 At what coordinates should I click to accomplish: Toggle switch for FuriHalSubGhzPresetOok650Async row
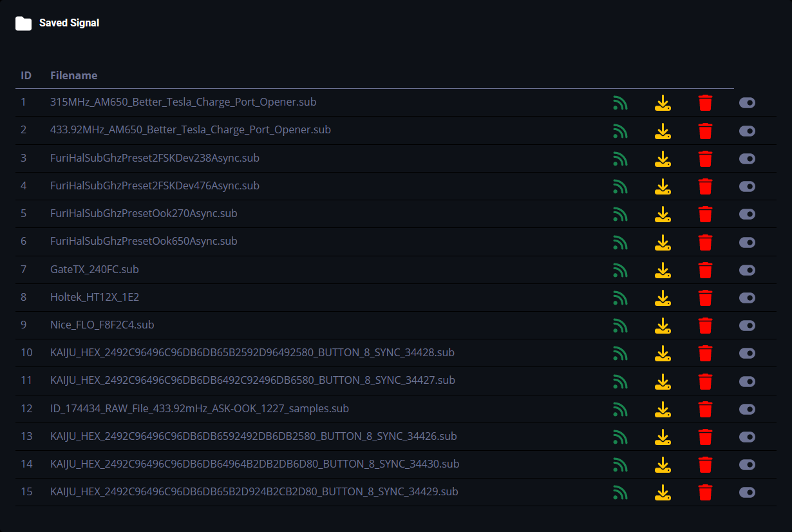tap(747, 242)
